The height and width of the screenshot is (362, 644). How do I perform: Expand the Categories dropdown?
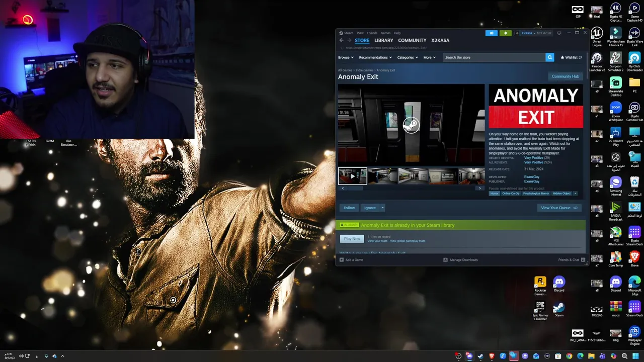407,57
